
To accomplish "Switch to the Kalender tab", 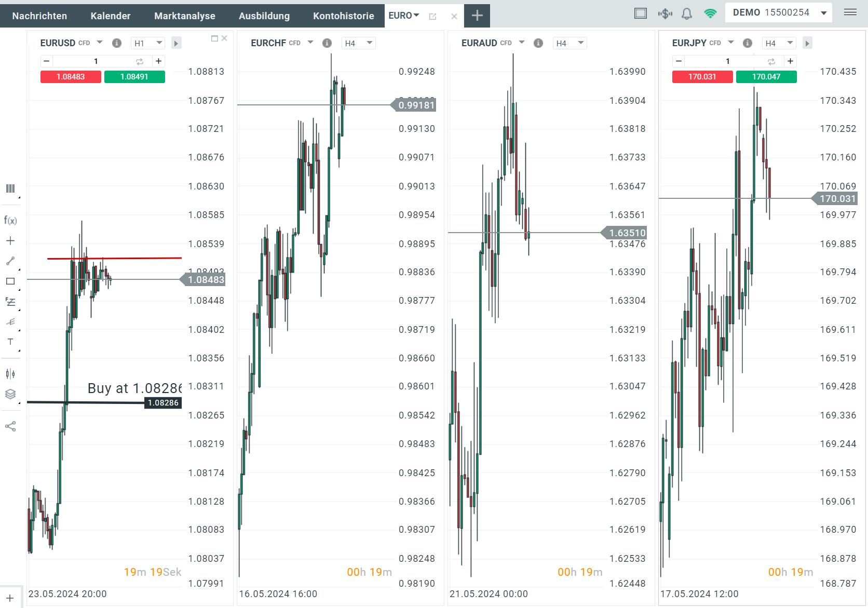I will pos(110,16).
